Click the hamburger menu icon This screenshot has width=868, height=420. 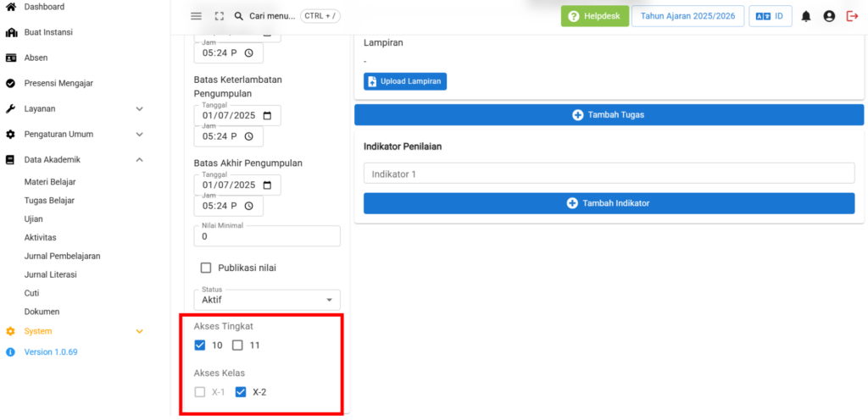click(x=197, y=16)
